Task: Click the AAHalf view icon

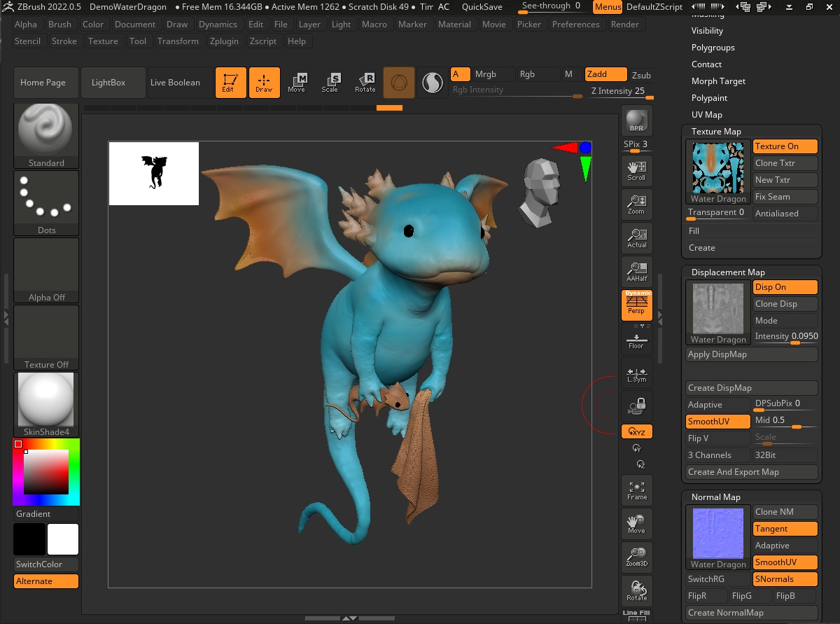Action: [636, 272]
